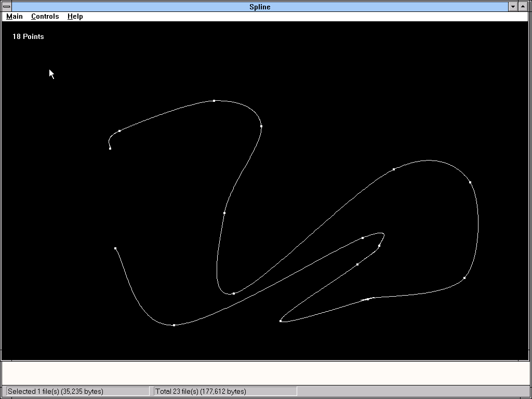Click the "Selected 1 file(s)" status field
Viewport: 532px width, 399px height.
77,391
